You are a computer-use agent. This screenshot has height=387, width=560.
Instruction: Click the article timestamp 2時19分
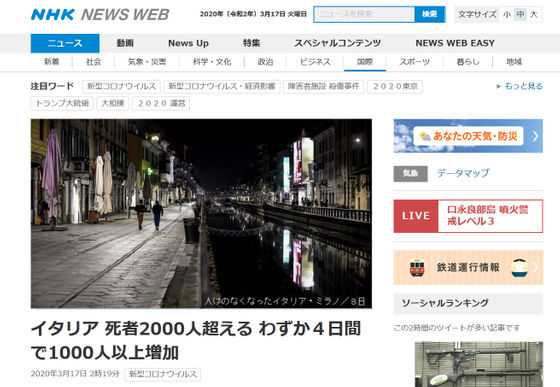pos(104,374)
